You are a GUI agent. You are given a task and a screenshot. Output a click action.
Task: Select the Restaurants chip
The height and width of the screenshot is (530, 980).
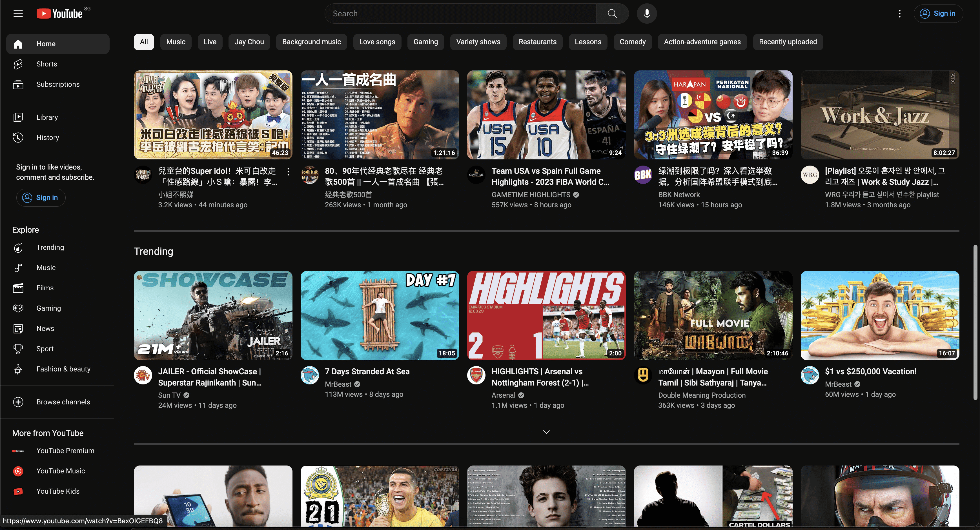point(538,42)
